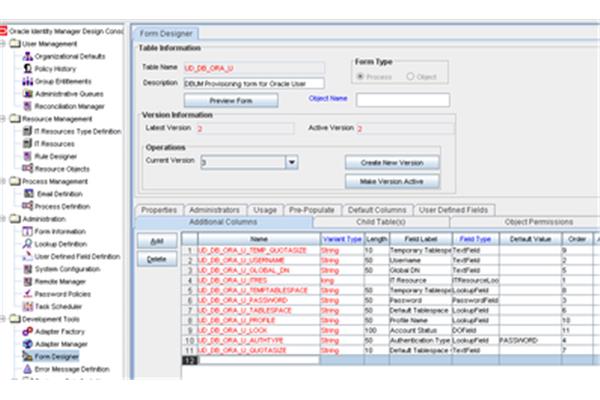Click the Task Scheduler icon
600x400 pixels.
pos(28,306)
